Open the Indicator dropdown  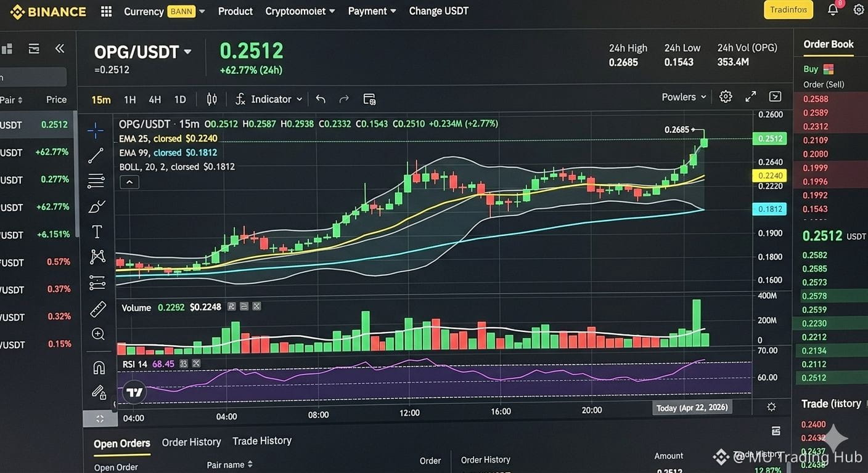pyautogui.click(x=269, y=99)
